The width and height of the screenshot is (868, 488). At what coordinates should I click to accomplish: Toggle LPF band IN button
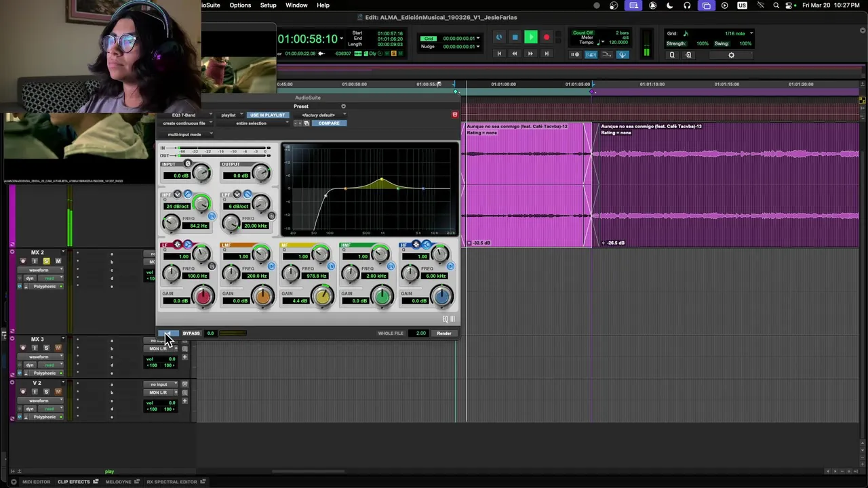tap(271, 216)
